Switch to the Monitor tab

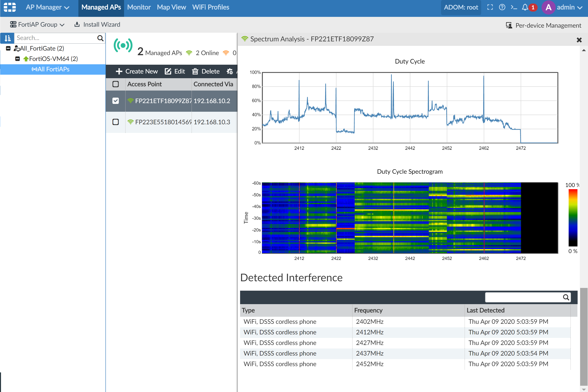pos(139,7)
